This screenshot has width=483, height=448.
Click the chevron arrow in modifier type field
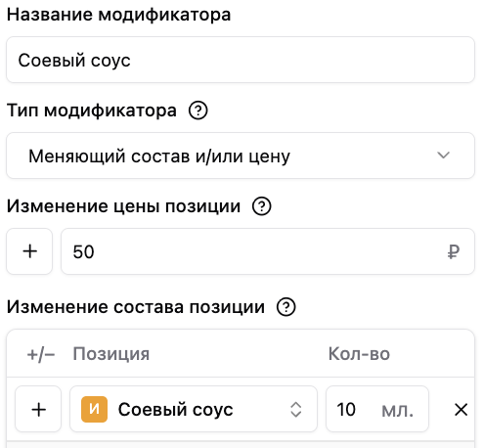[x=443, y=155]
